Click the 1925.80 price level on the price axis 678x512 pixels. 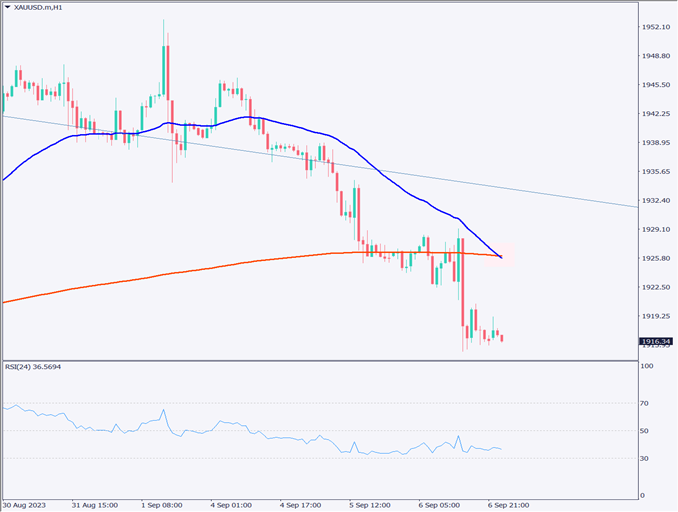click(x=655, y=258)
